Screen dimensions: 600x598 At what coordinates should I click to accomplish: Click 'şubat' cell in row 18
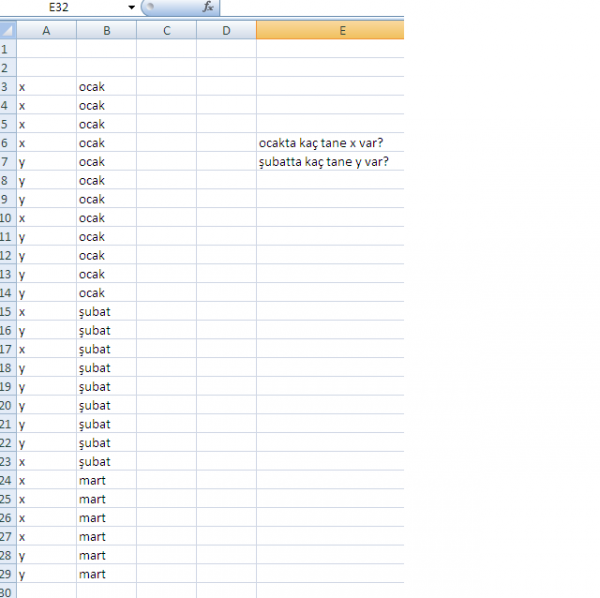[106, 368]
